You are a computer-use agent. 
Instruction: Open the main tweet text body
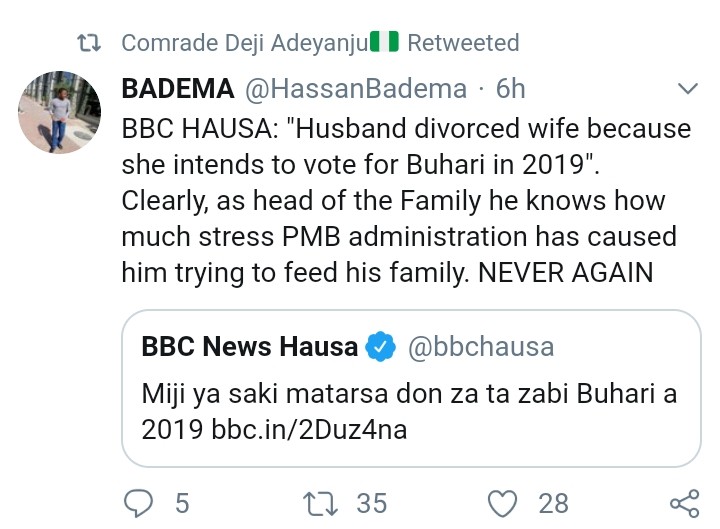pyautogui.click(x=405, y=200)
